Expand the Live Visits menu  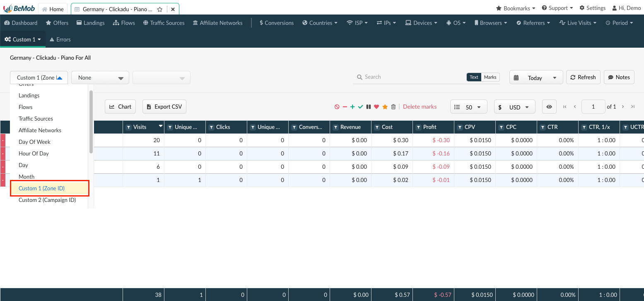click(x=578, y=23)
